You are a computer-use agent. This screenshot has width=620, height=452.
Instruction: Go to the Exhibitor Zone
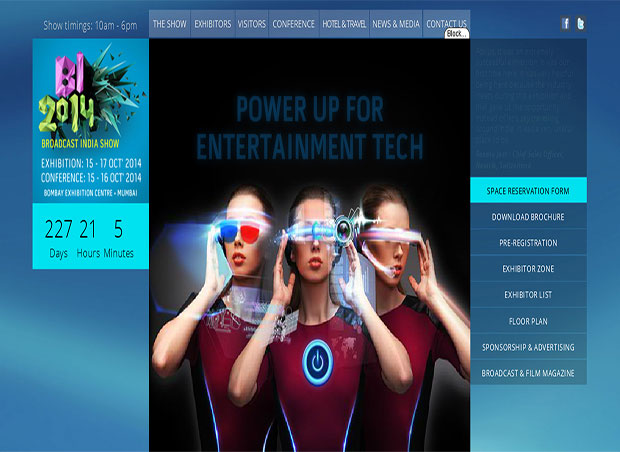point(528,269)
